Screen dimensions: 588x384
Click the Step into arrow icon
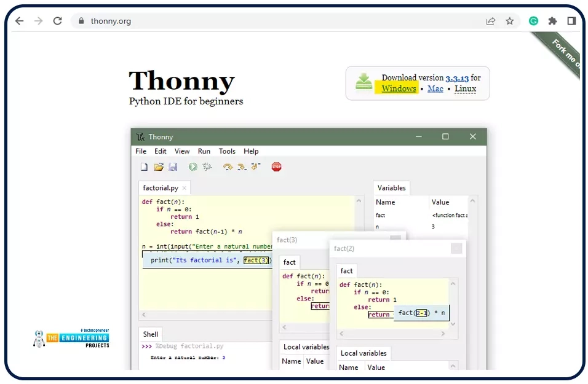click(x=242, y=167)
